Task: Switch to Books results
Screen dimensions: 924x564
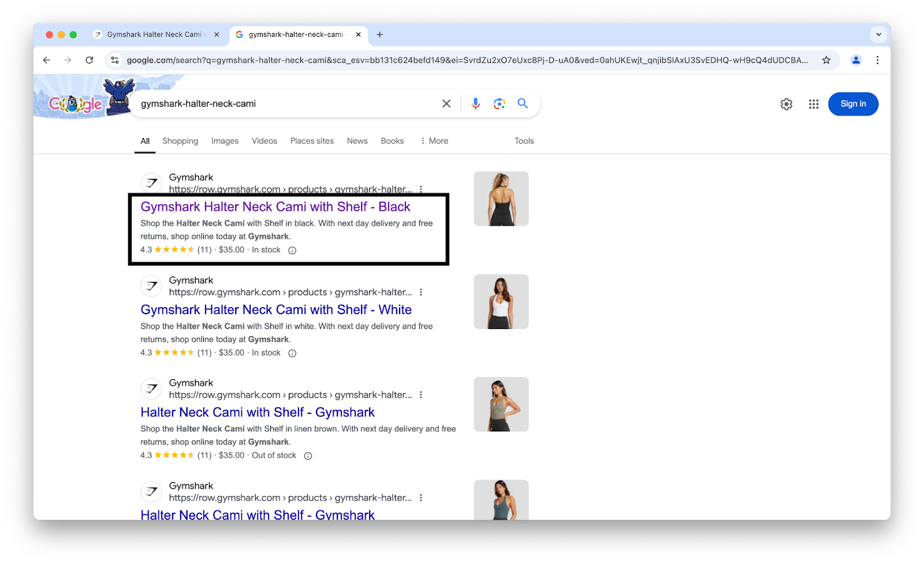Action: click(392, 141)
